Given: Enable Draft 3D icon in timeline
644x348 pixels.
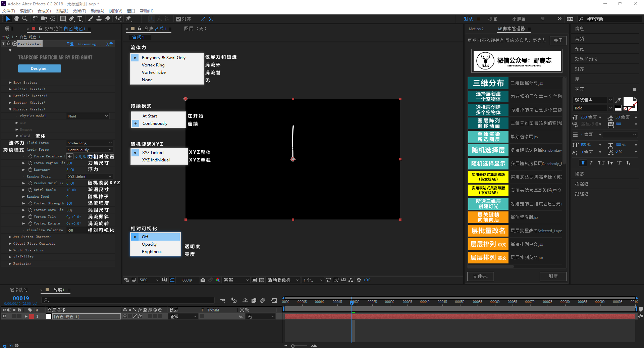Looking at the screenshot, I should coord(234,300).
